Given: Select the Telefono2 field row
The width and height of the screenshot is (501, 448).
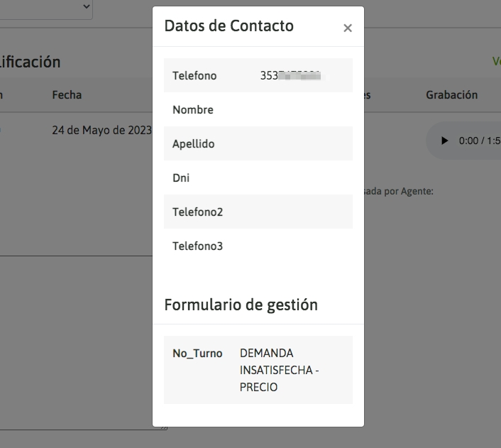Looking at the screenshot, I should click(x=198, y=212).
